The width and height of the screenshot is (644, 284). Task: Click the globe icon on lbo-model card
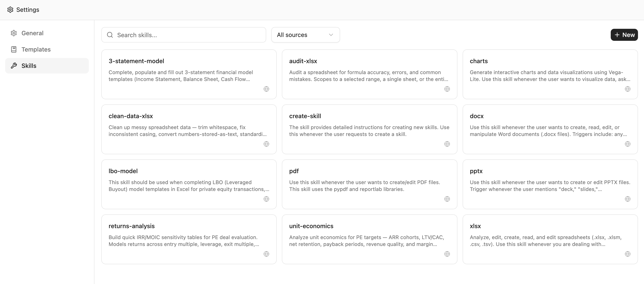pyautogui.click(x=266, y=199)
